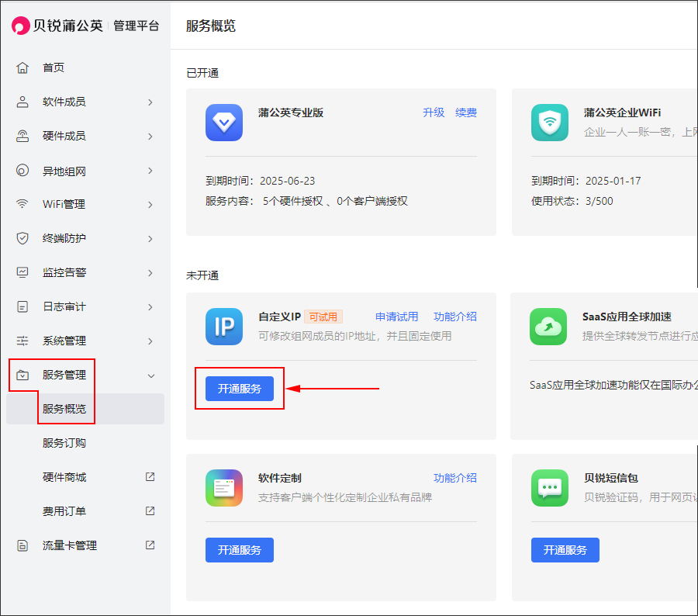
Task: Expand the 硬件成员 menu chevron
Action: (x=150, y=137)
